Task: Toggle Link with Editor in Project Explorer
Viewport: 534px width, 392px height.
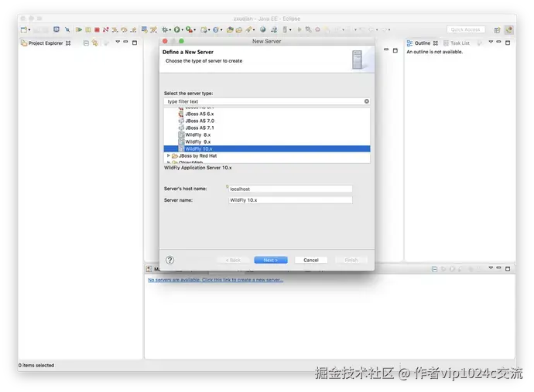Action: [x=95, y=43]
